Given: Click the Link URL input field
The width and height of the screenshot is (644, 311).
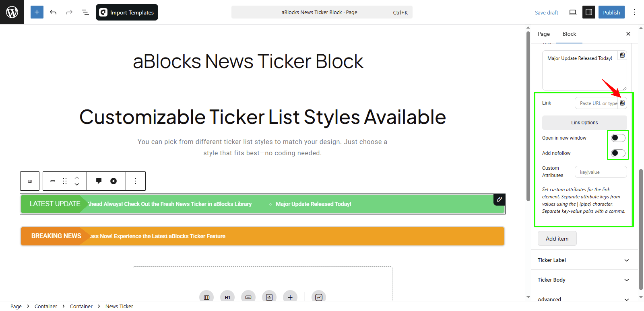Looking at the screenshot, I should pyautogui.click(x=597, y=103).
